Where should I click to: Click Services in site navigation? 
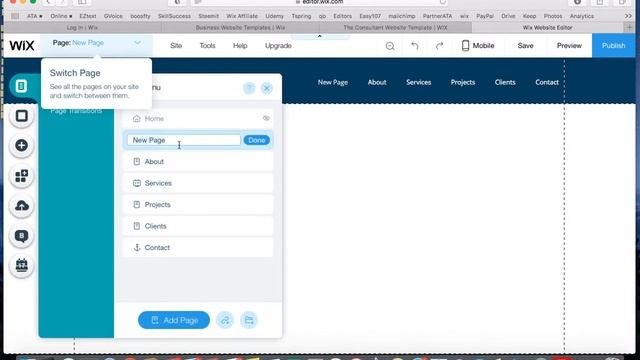(418, 82)
